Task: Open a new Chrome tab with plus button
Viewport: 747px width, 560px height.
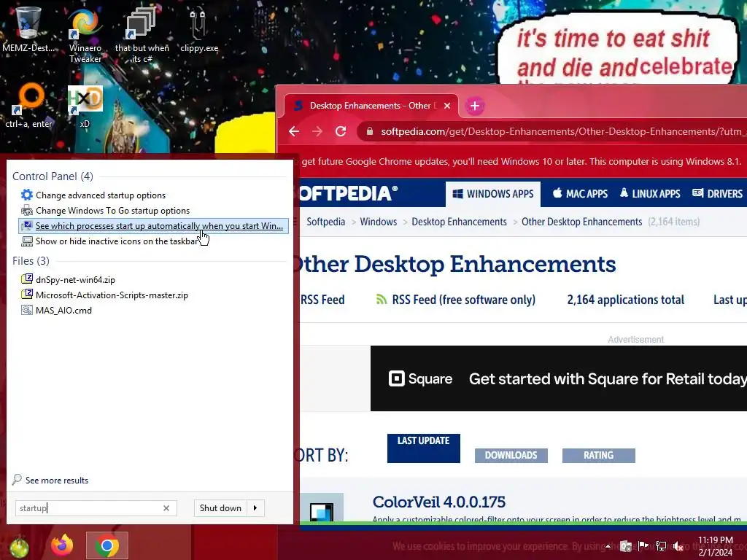Action: [x=474, y=106]
